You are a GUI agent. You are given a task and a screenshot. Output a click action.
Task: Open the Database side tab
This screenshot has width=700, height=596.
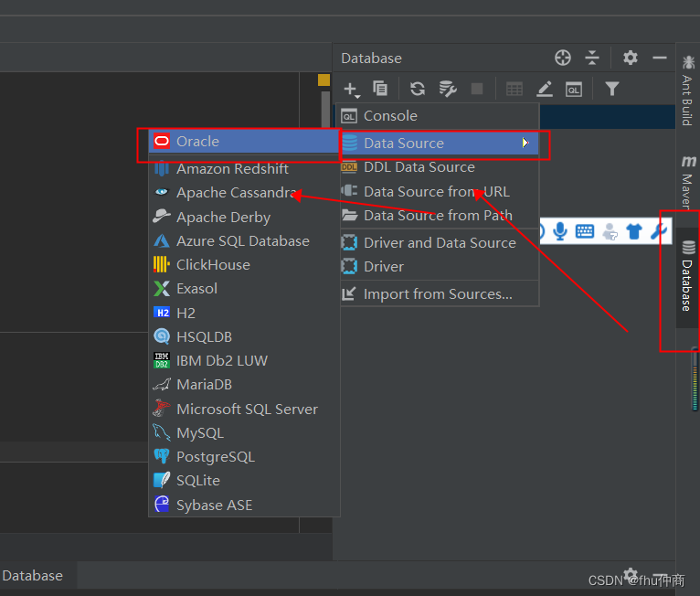tap(687, 277)
